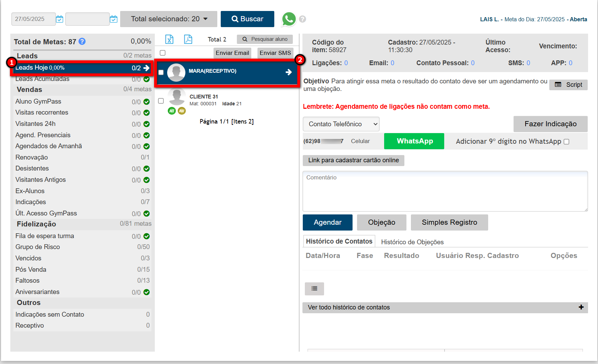Open the Total selecionado: 20 dropdown
The width and height of the screenshot is (598, 364).
169,19
